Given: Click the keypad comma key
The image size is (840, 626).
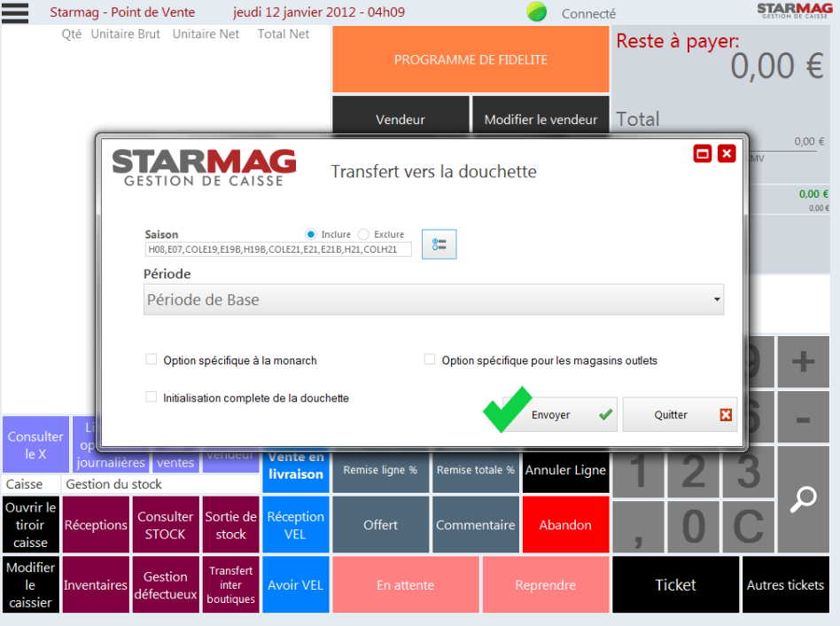Looking at the screenshot, I should 639,527.
